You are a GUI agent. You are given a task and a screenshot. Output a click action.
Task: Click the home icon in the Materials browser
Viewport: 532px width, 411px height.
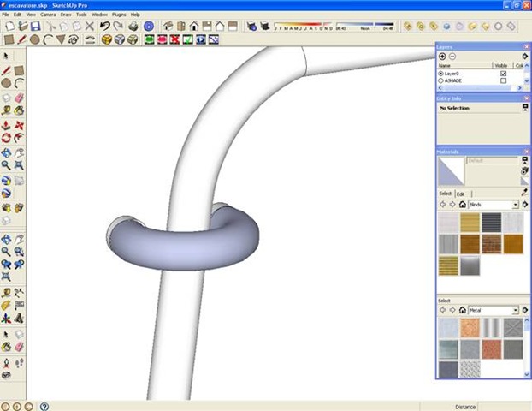click(x=462, y=205)
